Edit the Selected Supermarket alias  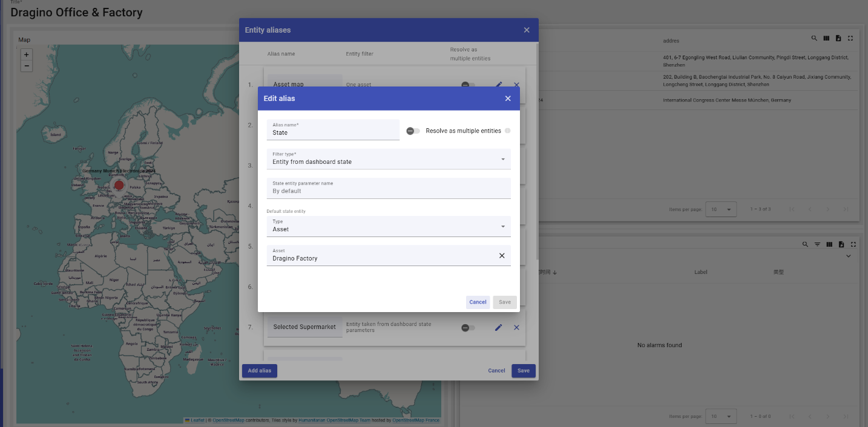pos(499,327)
